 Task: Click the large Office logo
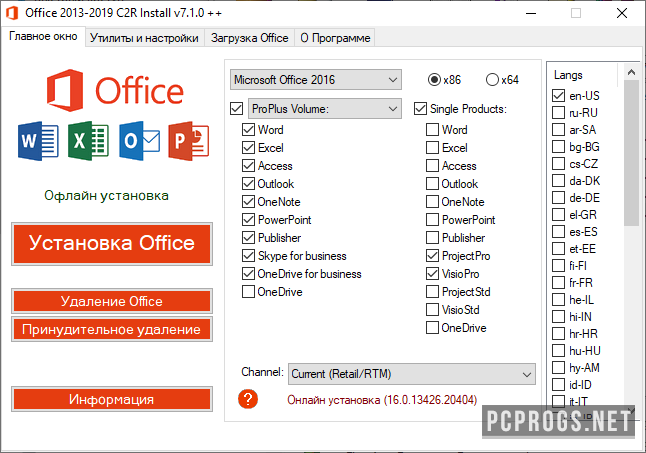pos(115,90)
